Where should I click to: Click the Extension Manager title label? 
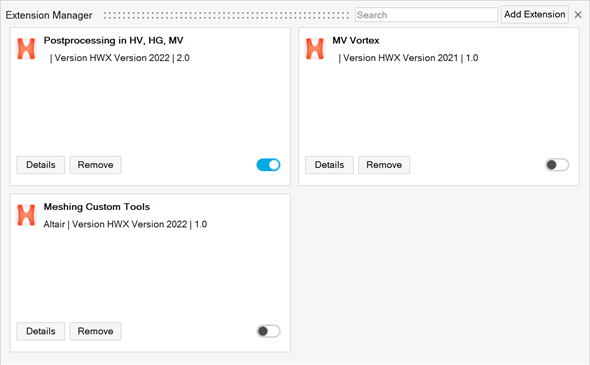pos(49,15)
